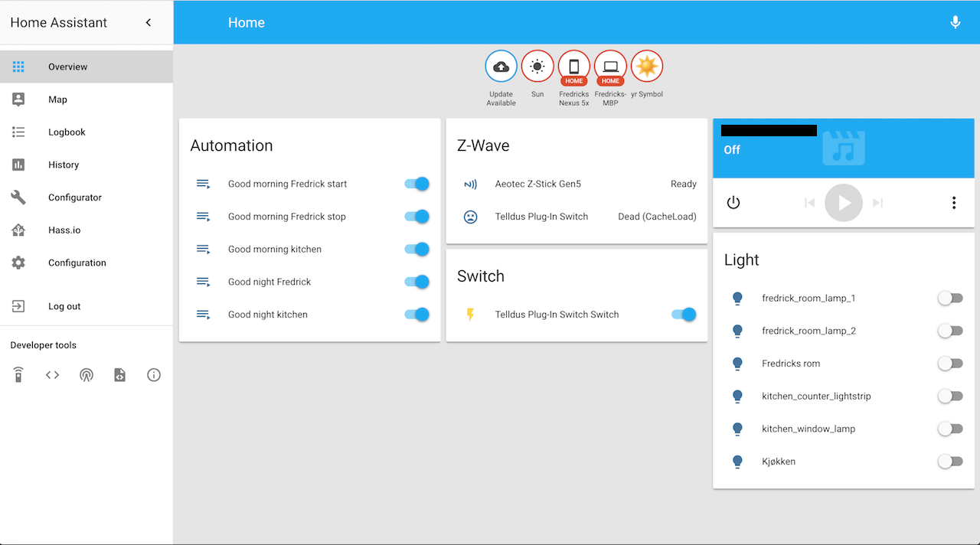Screen dimensions: 980x545
Task: Click the Telldus switch lightning bolt icon
Action: pos(470,315)
